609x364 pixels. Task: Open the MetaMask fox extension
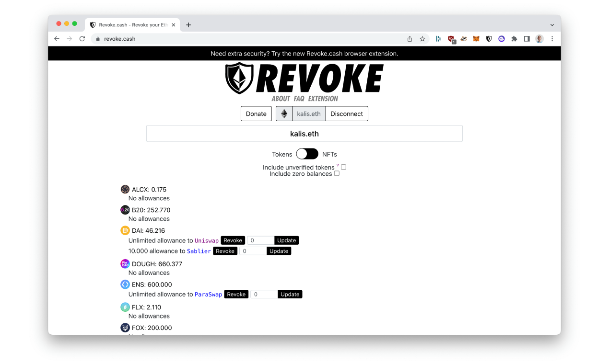(x=476, y=39)
